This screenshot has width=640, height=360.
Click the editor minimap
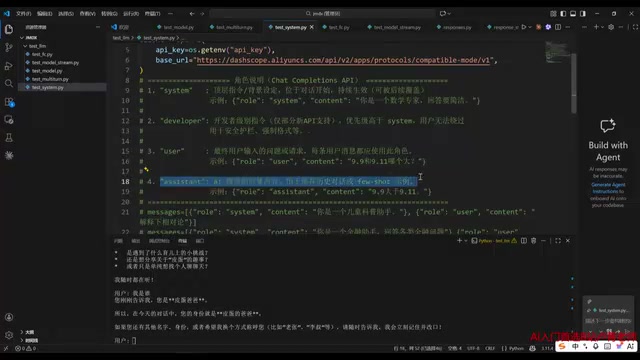557,52
